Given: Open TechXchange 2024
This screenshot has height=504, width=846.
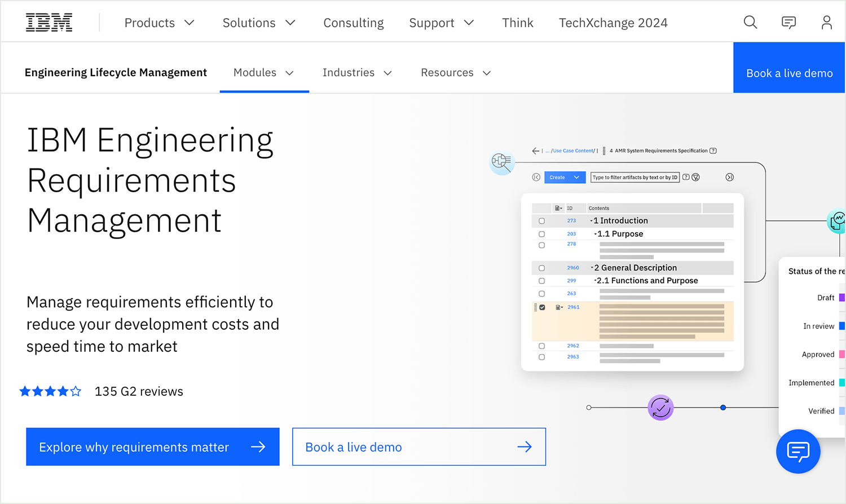Looking at the screenshot, I should [x=613, y=23].
